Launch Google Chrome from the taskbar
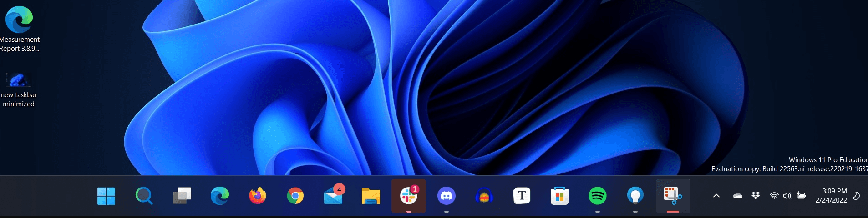The width and height of the screenshot is (868, 218). click(295, 196)
